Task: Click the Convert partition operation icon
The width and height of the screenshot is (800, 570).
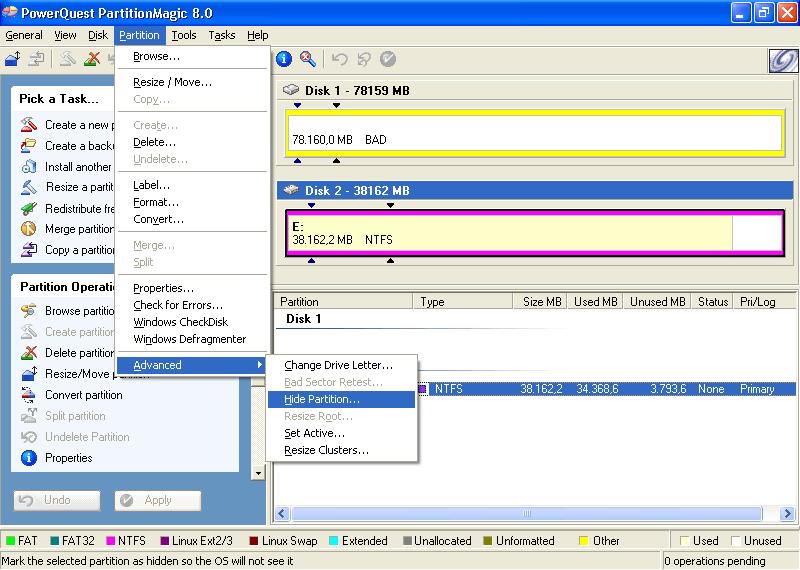Action: pyautogui.click(x=29, y=394)
